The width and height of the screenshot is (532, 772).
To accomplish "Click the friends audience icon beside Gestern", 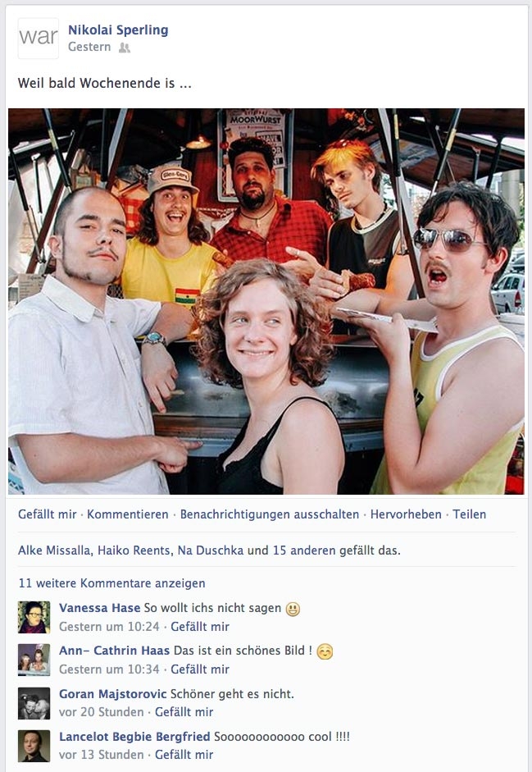I will tap(125, 48).
